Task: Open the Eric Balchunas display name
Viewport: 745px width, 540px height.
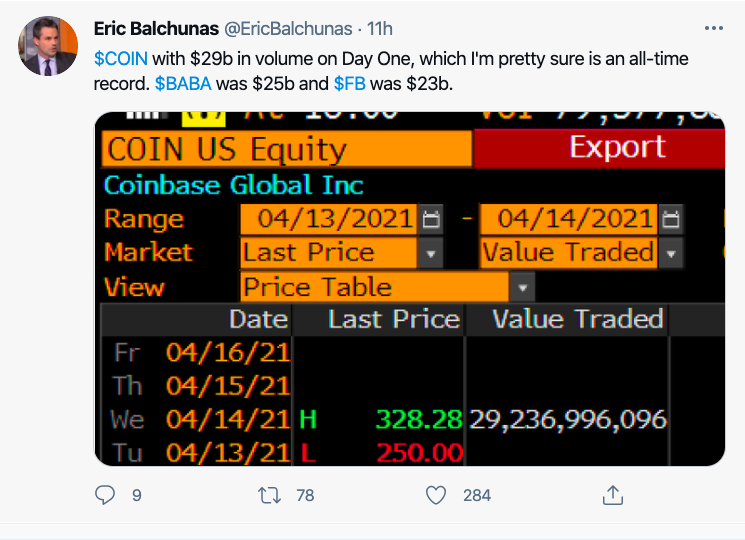Action: (160, 29)
